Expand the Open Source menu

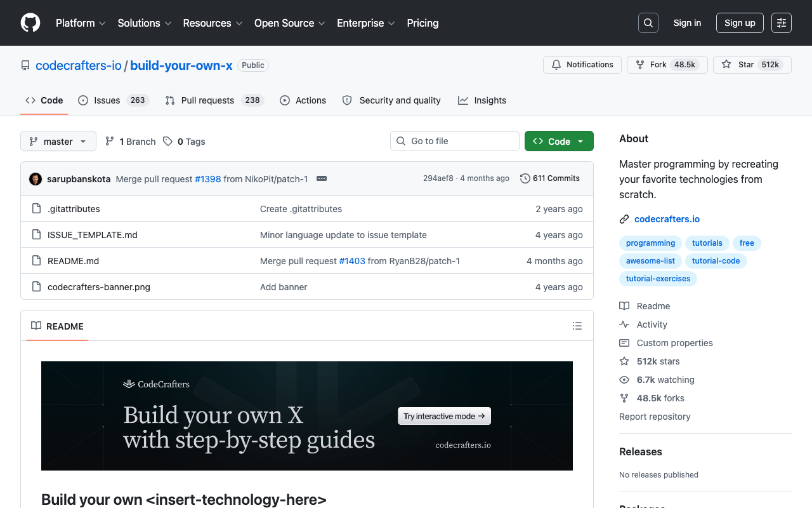point(290,23)
